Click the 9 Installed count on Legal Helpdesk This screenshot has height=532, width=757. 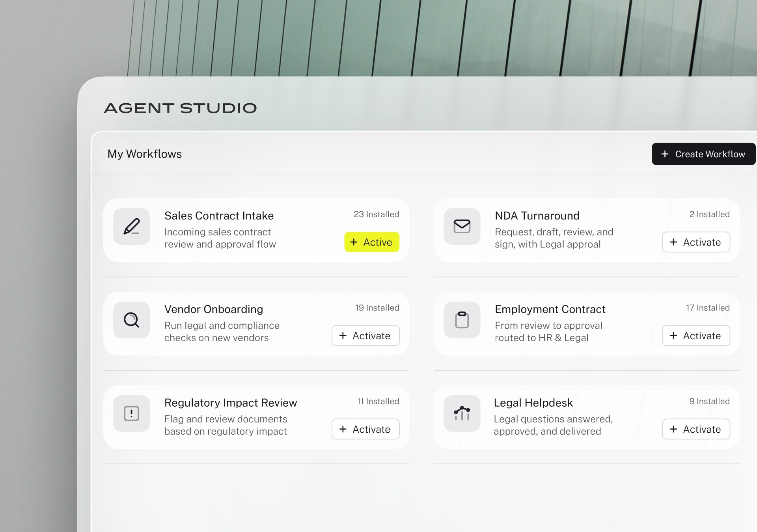pyautogui.click(x=709, y=401)
